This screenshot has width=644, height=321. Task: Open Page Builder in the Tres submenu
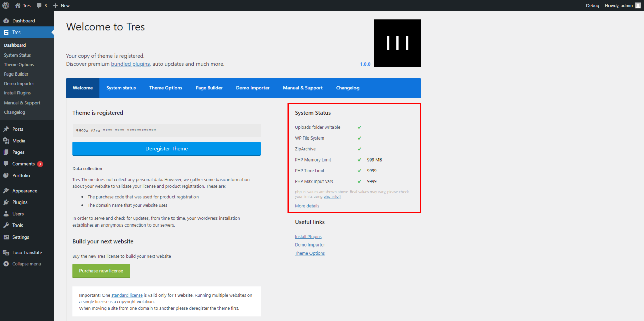[x=16, y=74]
